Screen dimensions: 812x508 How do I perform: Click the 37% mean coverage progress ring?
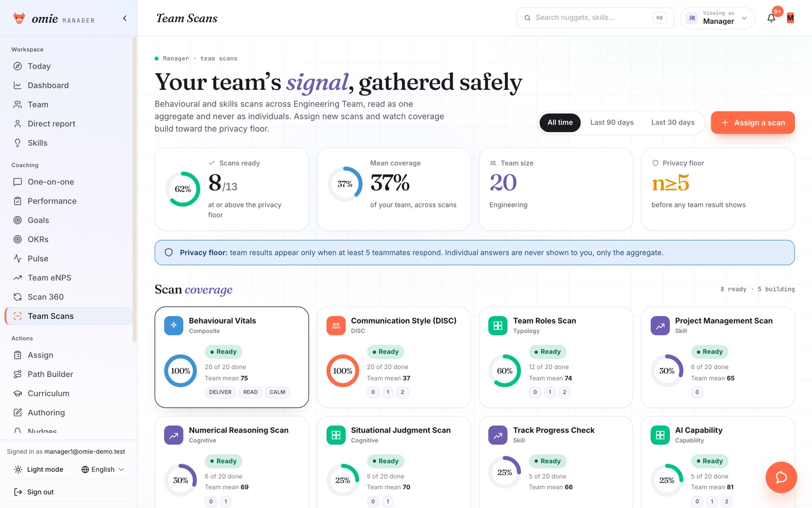click(x=345, y=184)
